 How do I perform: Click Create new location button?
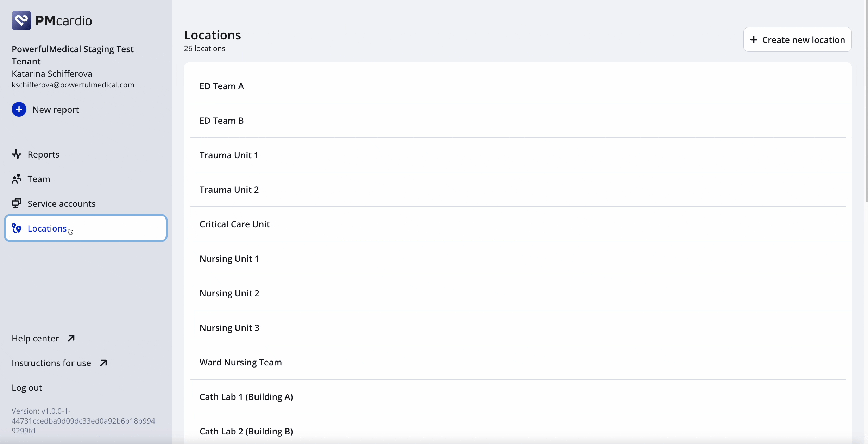(x=797, y=39)
